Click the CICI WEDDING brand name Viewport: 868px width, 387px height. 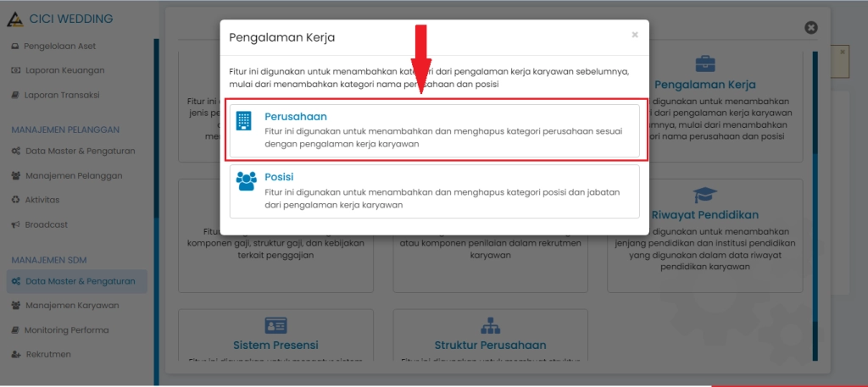point(71,19)
